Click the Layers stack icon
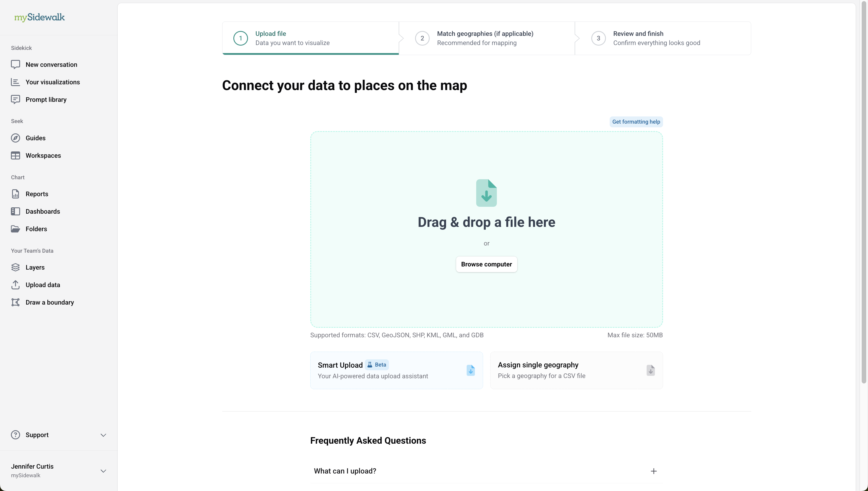The height and width of the screenshot is (491, 868). pos(15,267)
